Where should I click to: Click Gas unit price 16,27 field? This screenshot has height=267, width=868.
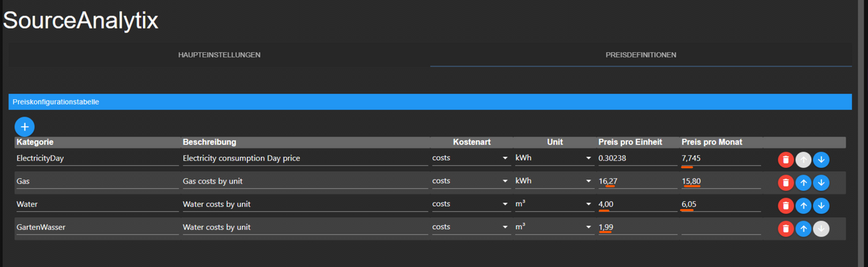pyautogui.click(x=637, y=181)
